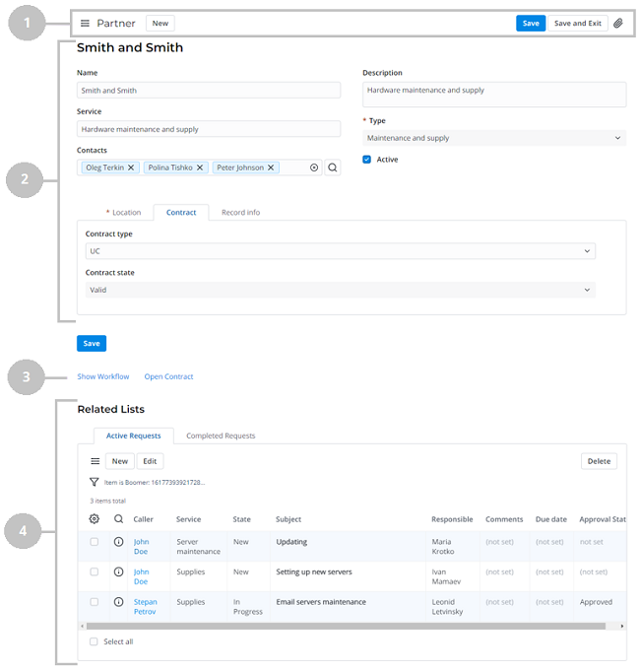View info icon for Stepan Petrov row
640x672 pixels.
tap(118, 601)
